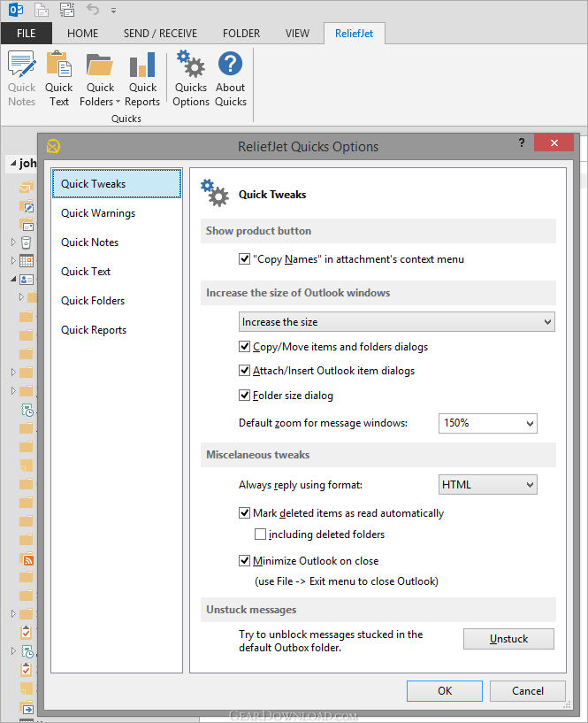Click OK to save options
The image size is (588, 723).
445,691
